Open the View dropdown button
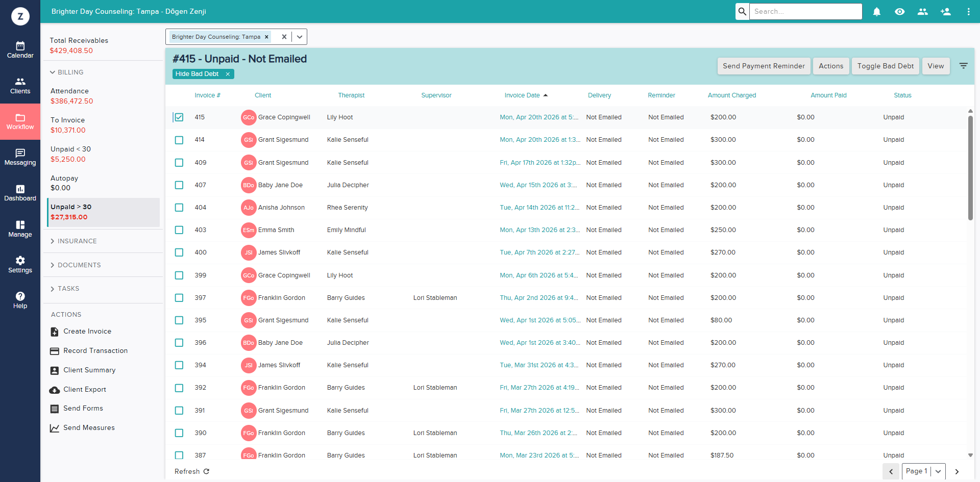The width and height of the screenshot is (980, 482). click(x=936, y=66)
